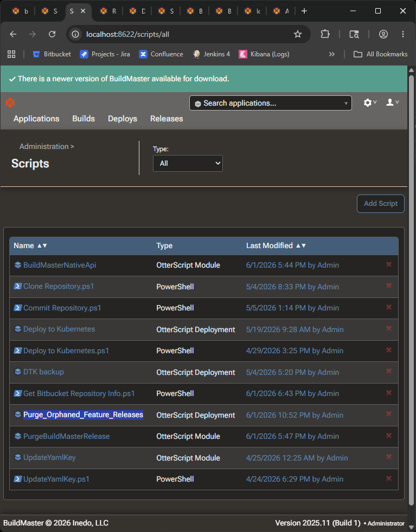The height and width of the screenshot is (532, 416).
Task: Click the BuildMaster logo icon
Action: click(x=10, y=102)
